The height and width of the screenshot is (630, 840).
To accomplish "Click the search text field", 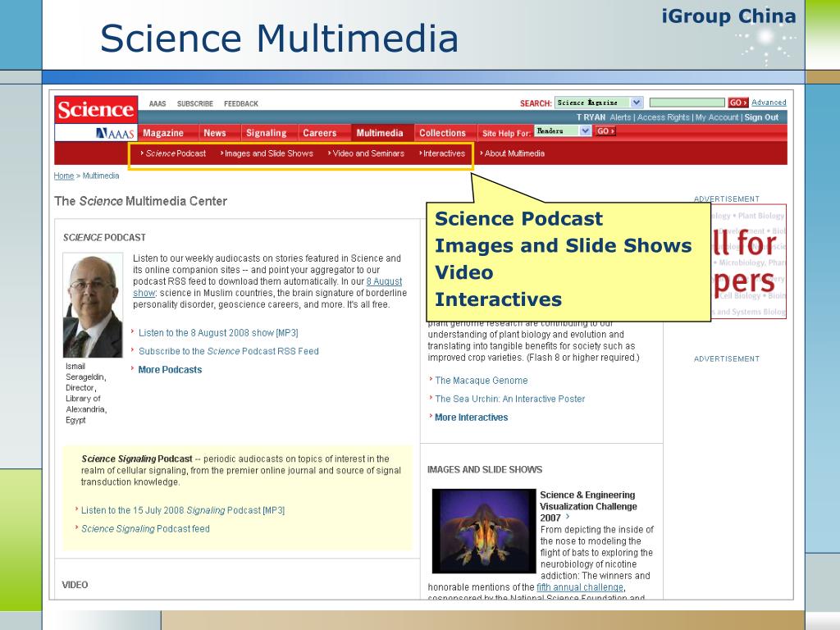I will tap(687, 103).
